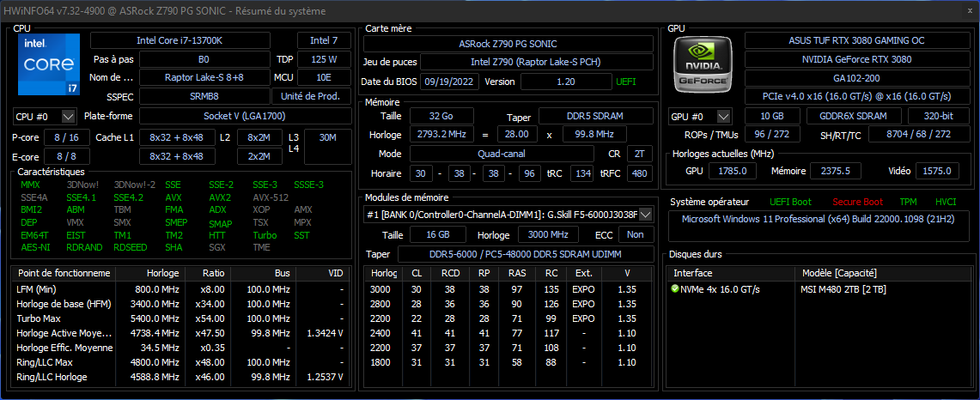Click the Intel Core i7 logo
The image size is (980, 400).
[49, 64]
